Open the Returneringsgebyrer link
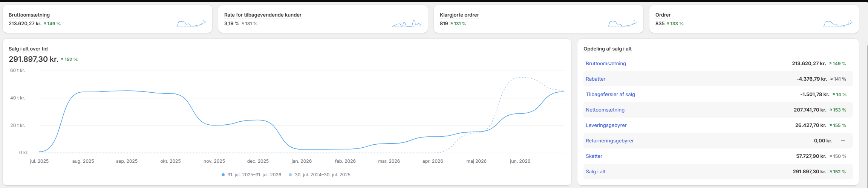Viewport: 868px width, 188px height. [610, 141]
